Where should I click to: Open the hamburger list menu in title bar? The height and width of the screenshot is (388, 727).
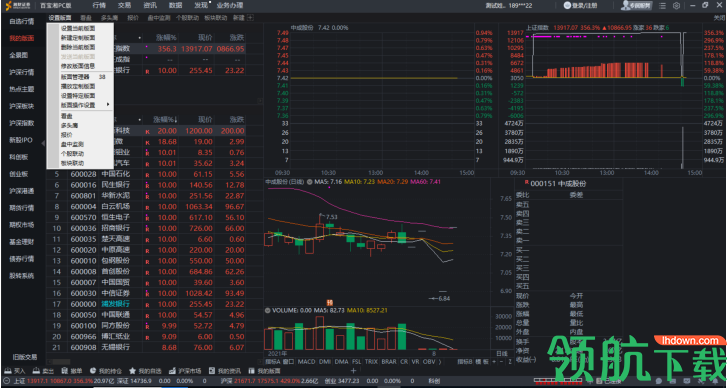(663, 6)
